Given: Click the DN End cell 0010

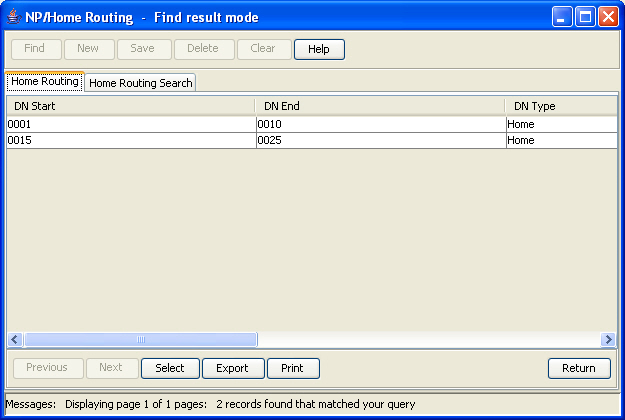Looking at the screenshot, I should click(381, 124).
